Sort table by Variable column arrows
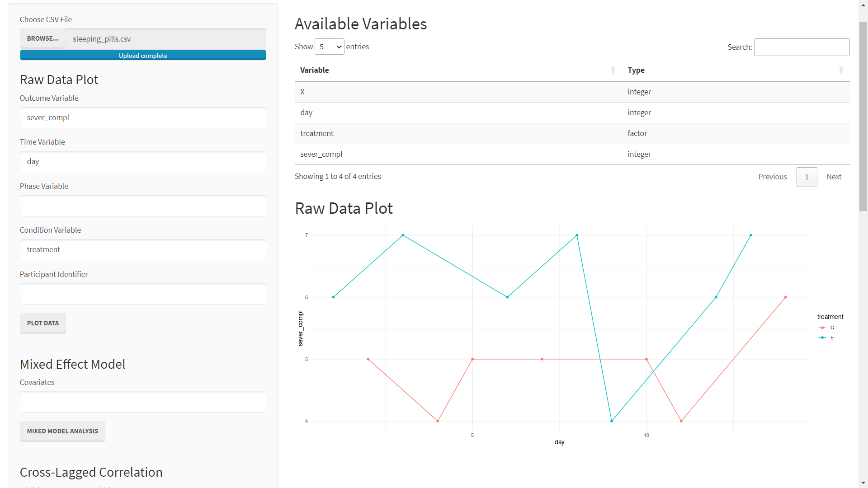868x488 pixels. [x=613, y=70]
